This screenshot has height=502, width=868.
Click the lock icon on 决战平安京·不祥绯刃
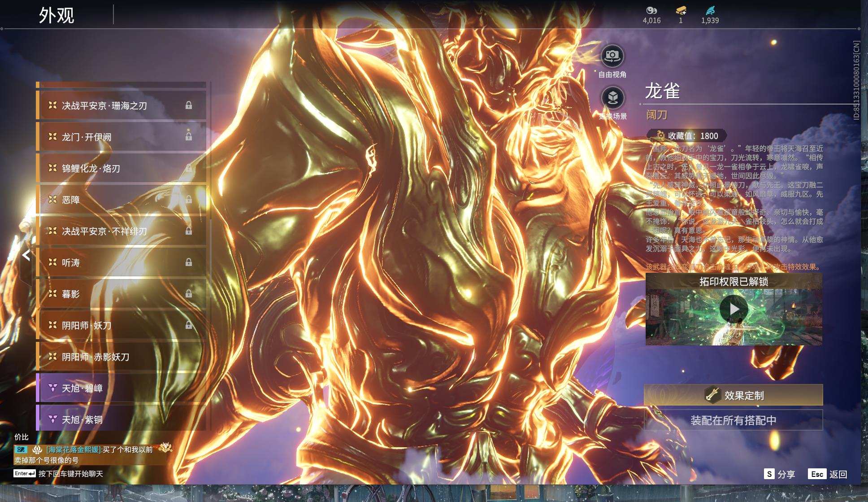[x=189, y=231]
